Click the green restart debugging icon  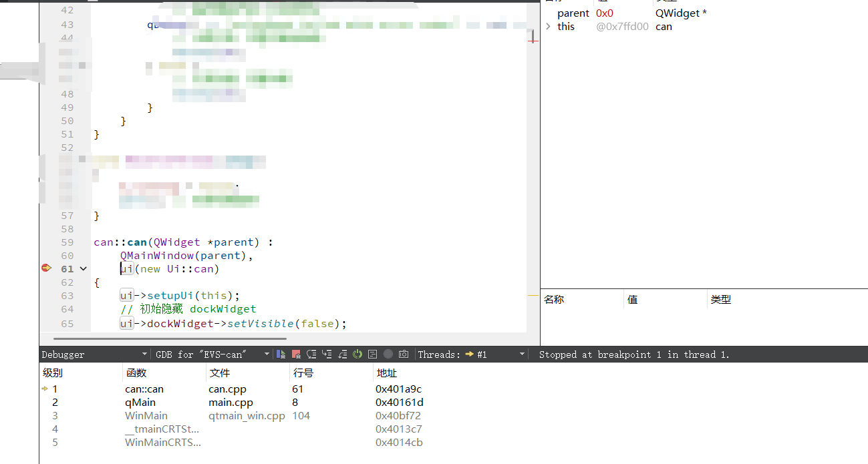click(357, 355)
